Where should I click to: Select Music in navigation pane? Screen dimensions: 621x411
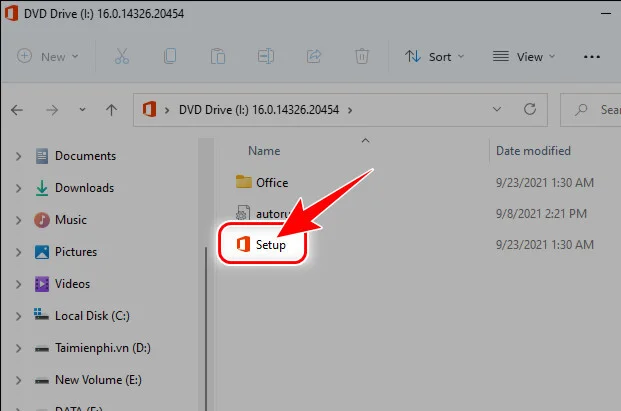70,220
